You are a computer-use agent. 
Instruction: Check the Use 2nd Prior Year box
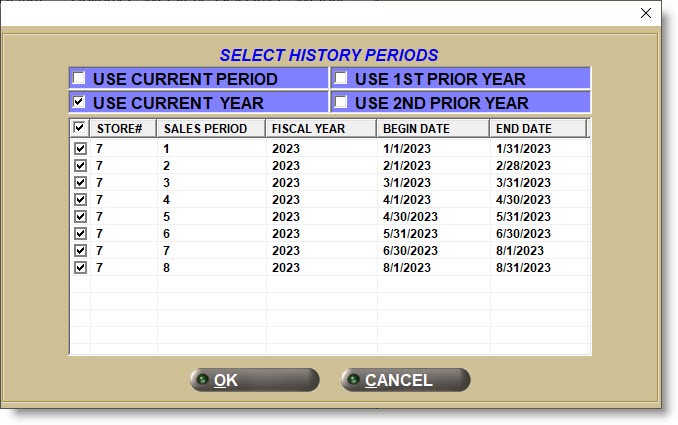click(341, 102)
